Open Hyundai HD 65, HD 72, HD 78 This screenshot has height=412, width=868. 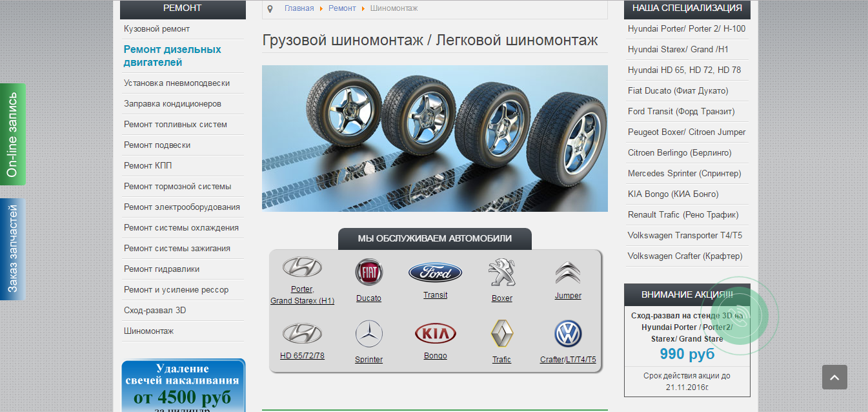click(x=687, y=70)
